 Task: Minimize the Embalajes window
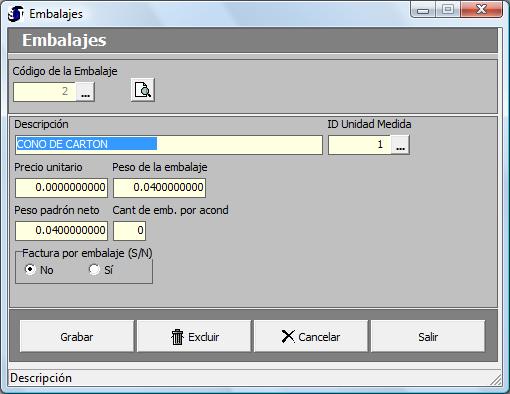423,10
